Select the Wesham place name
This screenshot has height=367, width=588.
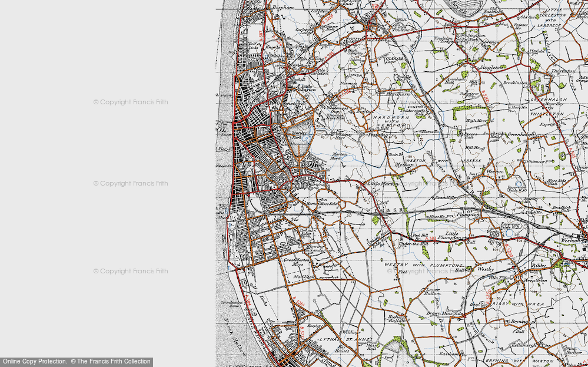coord(570,240)
